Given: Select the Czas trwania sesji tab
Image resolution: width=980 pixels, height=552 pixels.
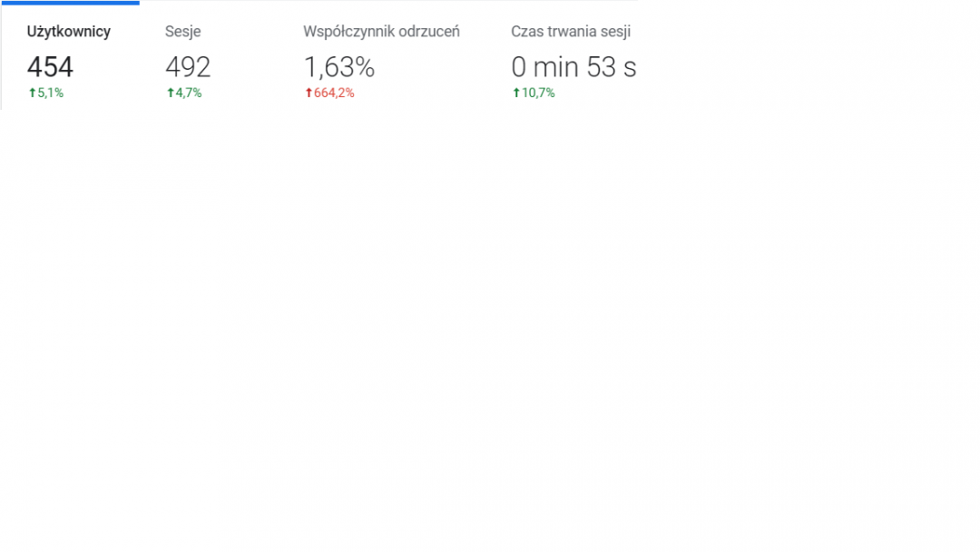Looking at the screenshot, I should 573,59.
